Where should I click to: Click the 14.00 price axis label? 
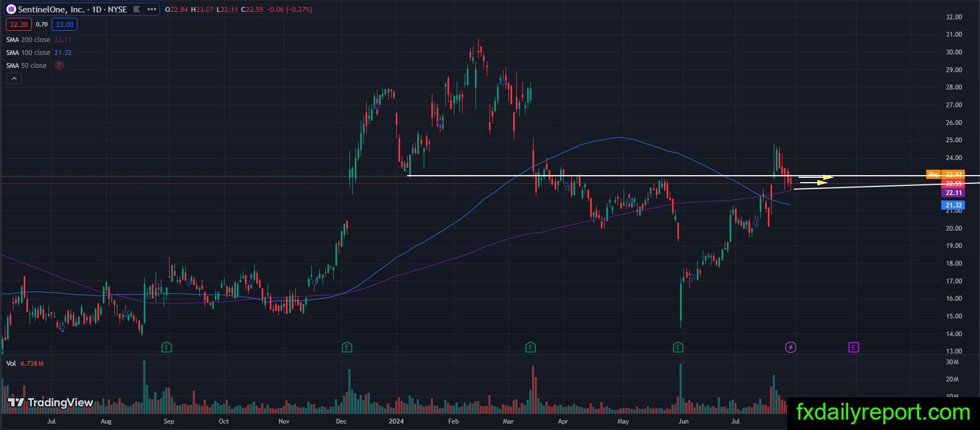pos(954,334)
